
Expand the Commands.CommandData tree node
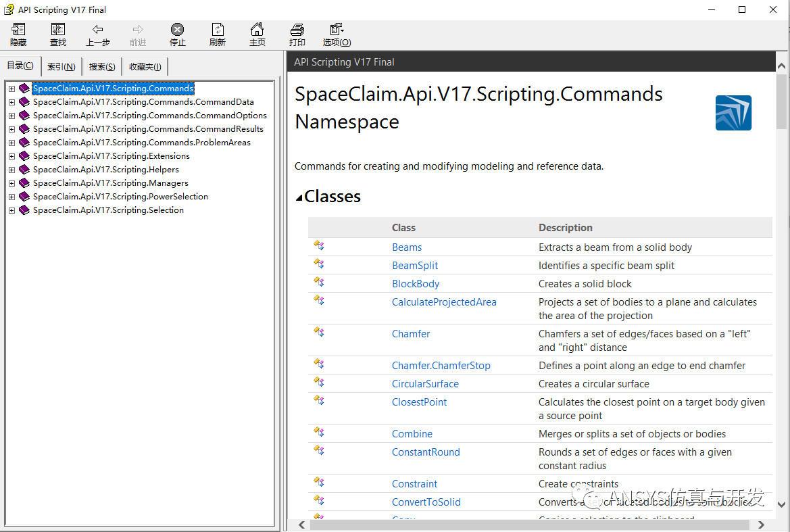point(11,102)
